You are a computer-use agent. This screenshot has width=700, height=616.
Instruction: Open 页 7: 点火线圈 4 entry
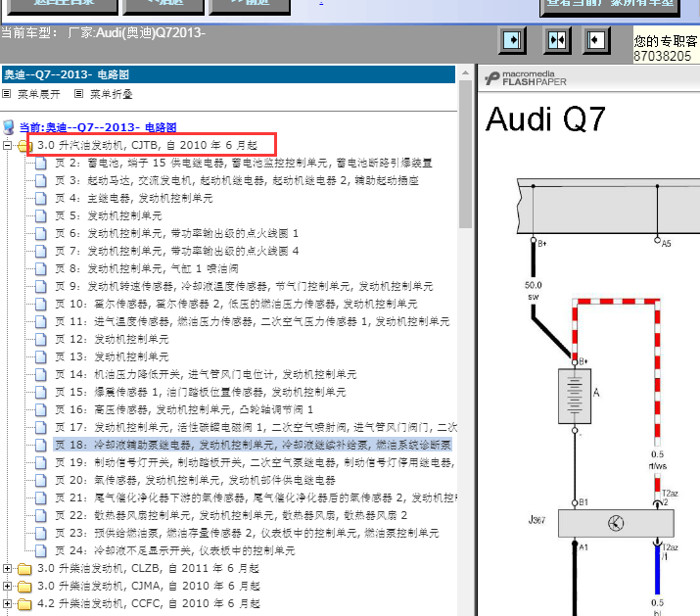coord(177,251)
